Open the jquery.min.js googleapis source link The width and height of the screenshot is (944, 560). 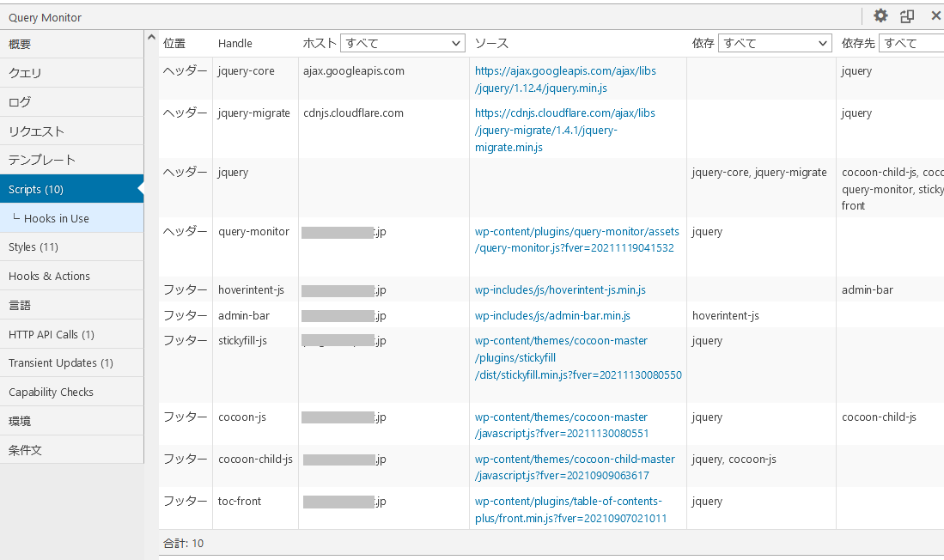[564, 79]
